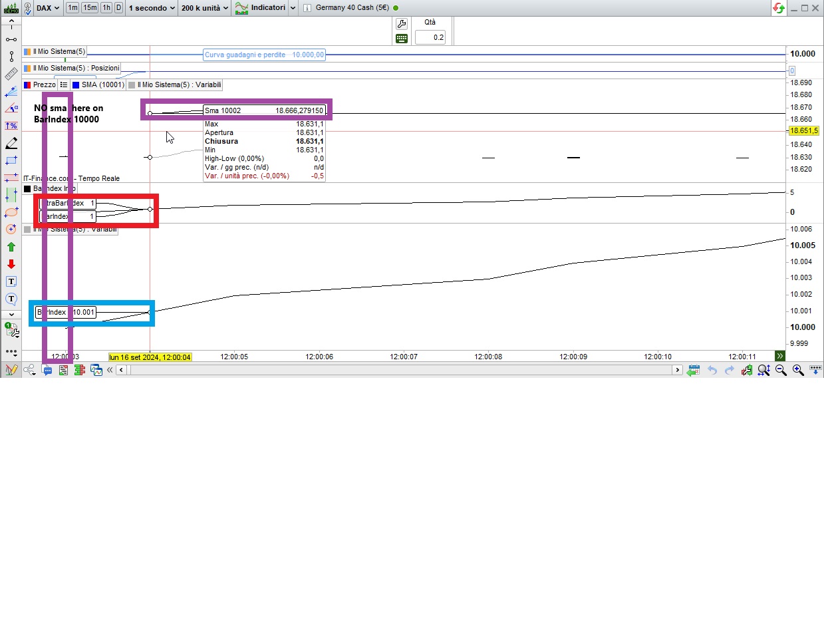
Task: Switch to the 1h timeframe
Action: pyautogui.click(x=106, y=8)
